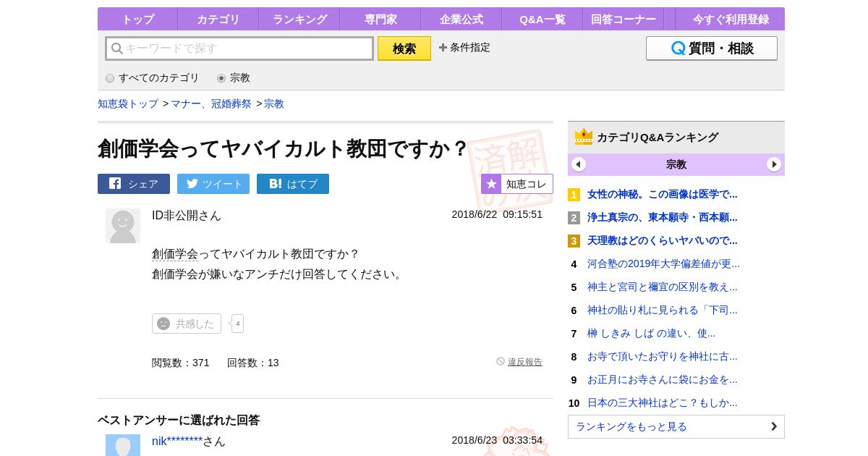The width and height of the screenshot is (868, 456).
Task: Show previous ranking category with left arrow
Action: click(579, 164)
